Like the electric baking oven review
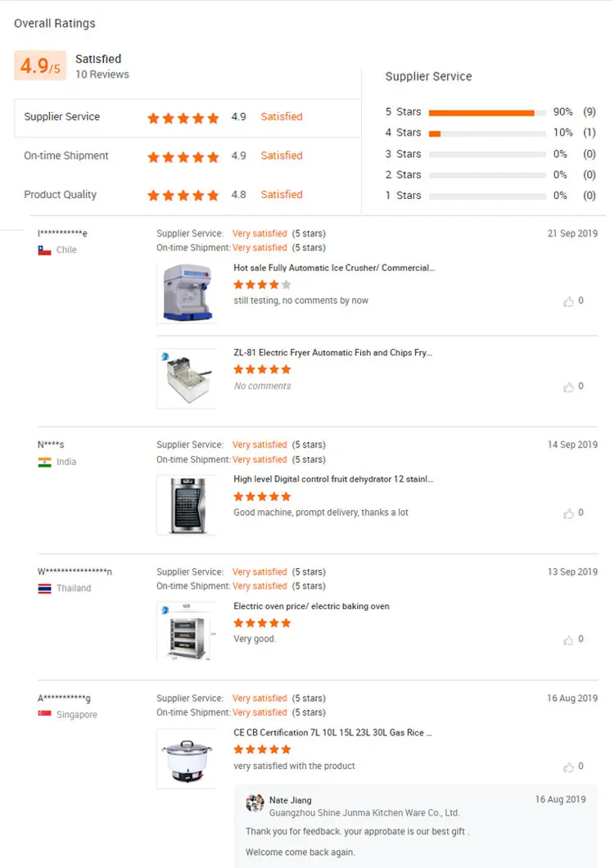This screenshot has height=868, width=614. (568, 640)
